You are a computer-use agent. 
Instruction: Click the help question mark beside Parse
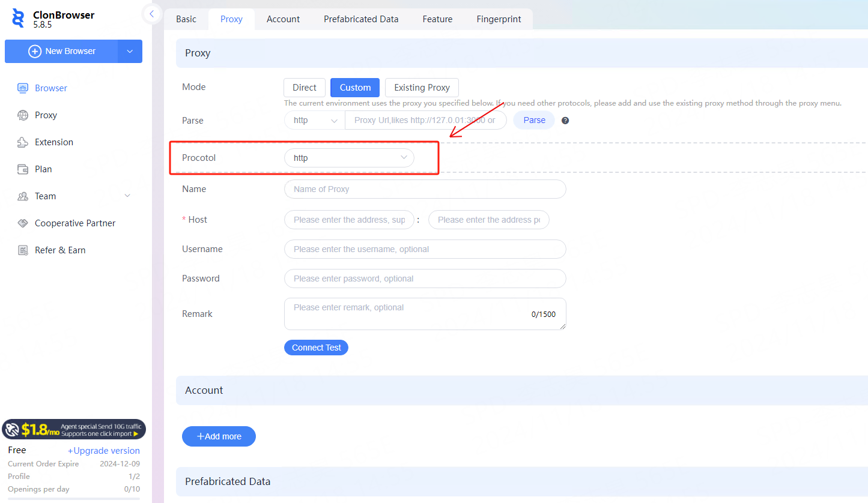tap(565, 121)
